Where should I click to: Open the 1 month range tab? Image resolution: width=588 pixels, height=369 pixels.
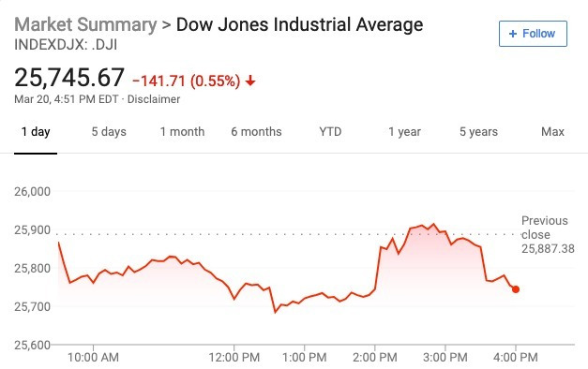182,132
